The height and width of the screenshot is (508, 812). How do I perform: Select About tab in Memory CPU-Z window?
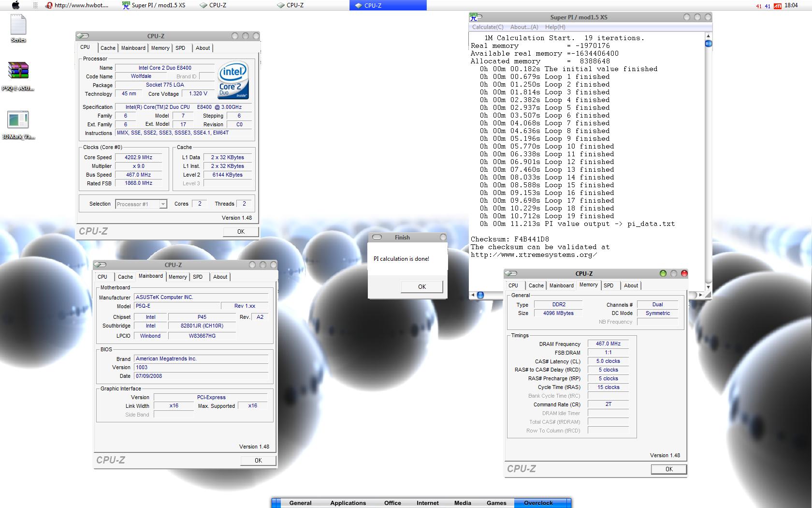coord(631,285)
